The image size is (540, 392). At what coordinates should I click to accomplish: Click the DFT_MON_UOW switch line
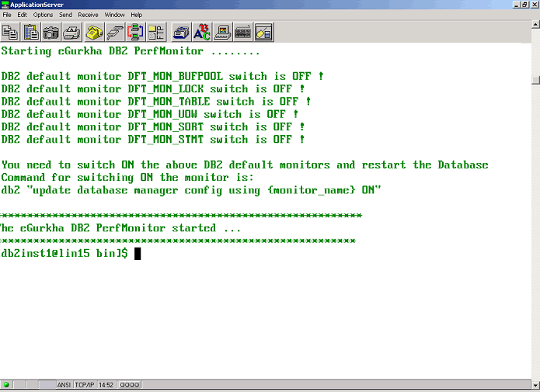(149, 114)
